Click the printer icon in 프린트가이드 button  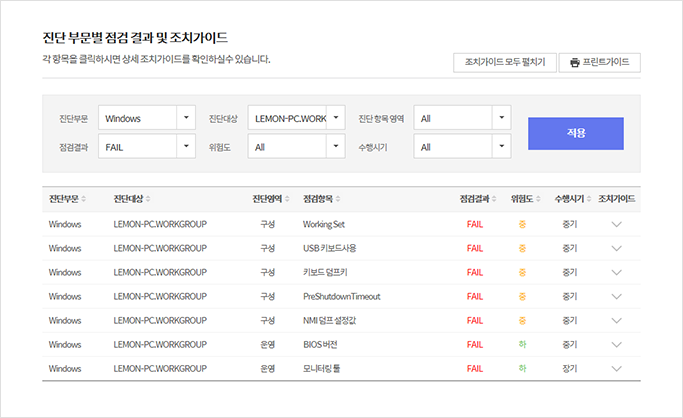[x=575, y=63]
